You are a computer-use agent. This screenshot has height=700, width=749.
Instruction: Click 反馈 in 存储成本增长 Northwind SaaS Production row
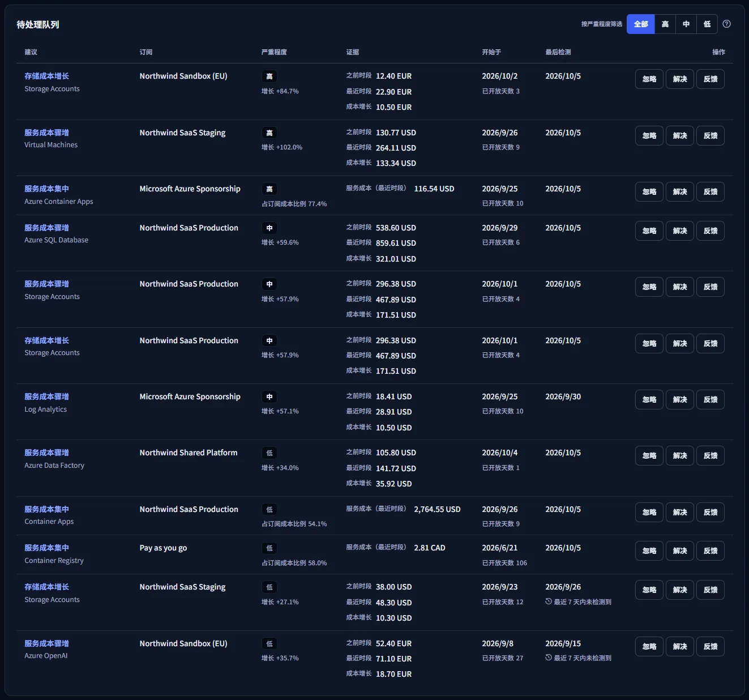[x=711, y=344]
